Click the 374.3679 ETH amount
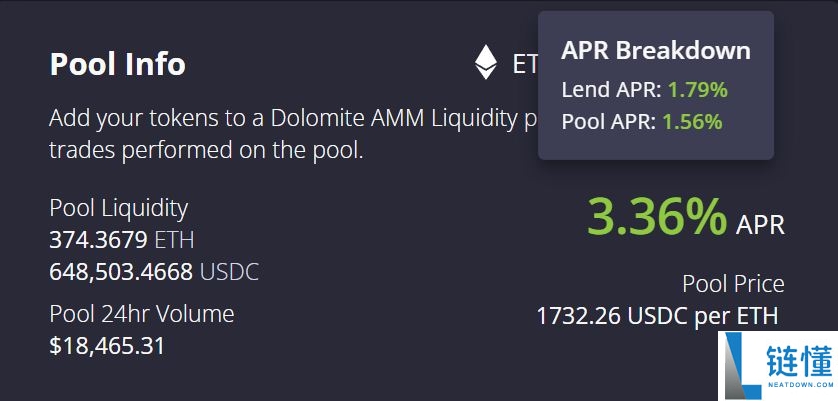Viewport: 838px width, 401px height. tap(121, 240)
